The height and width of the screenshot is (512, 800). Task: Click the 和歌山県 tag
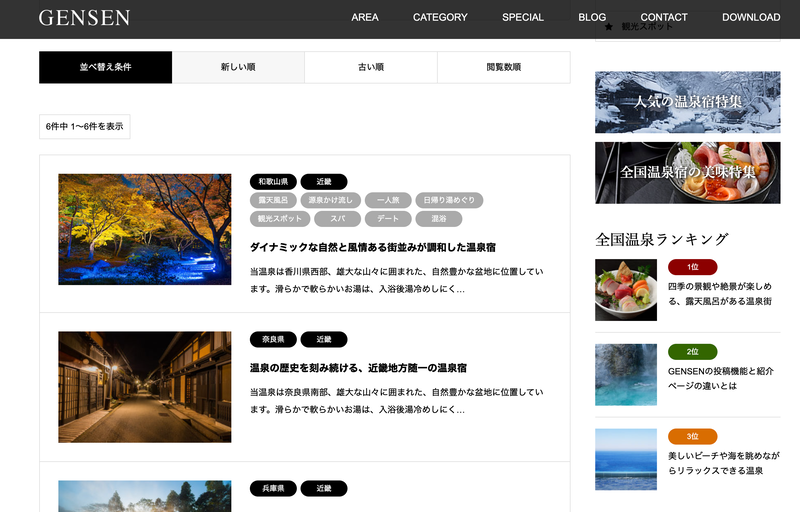(x=273, y=182)
